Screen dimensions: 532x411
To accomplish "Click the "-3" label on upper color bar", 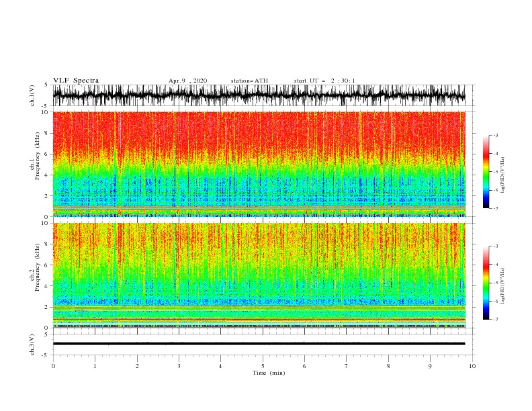I will tap(496, 135).
